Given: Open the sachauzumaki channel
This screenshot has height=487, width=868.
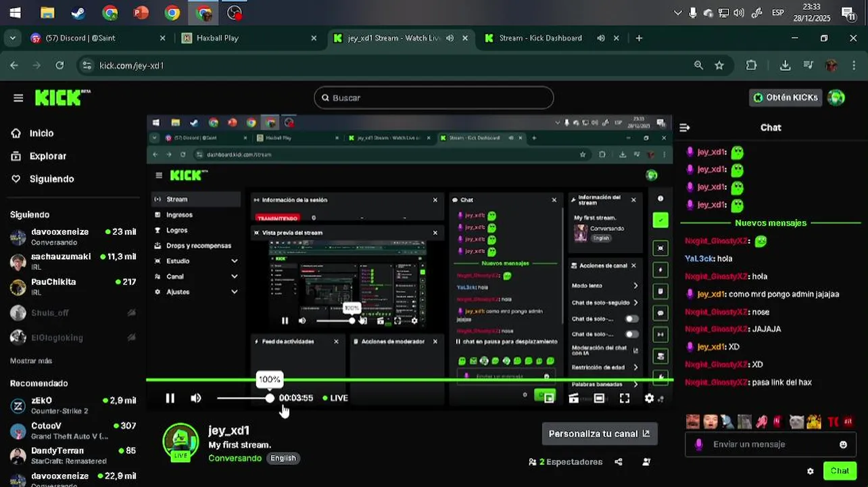Looking at the screenshot, I should pyautogui.click(x=73, y=262).
